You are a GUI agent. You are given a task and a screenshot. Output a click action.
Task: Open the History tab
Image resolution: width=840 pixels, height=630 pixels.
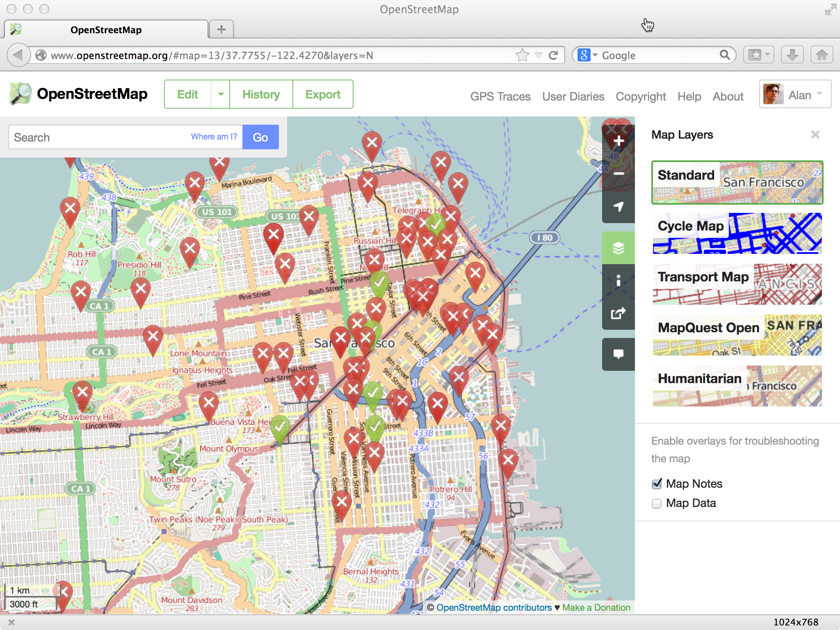[x=261, y=94]
